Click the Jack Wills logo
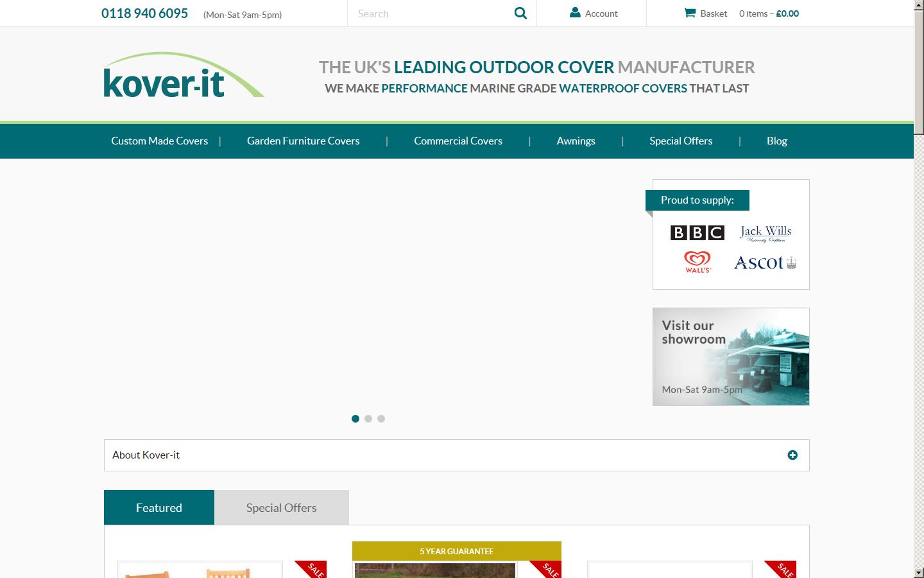Image resolution: width=924 pixels, height=578 pixels. (x=766, y=233)
